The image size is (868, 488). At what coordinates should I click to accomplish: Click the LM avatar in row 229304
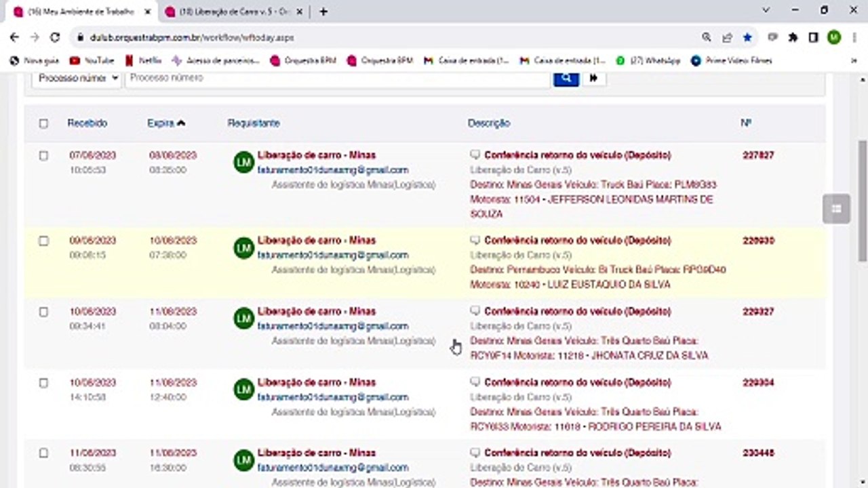tap(243, 390)
